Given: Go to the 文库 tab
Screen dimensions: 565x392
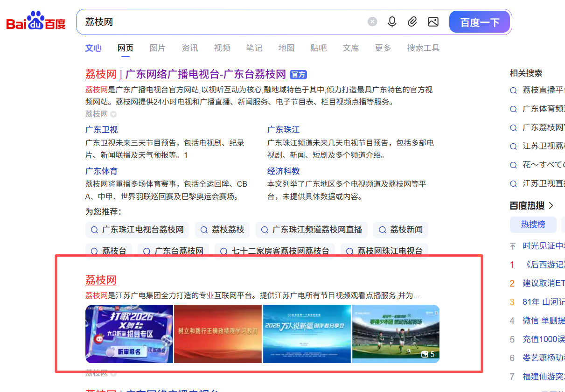Looking at the screenshot, I should point(351,48).
